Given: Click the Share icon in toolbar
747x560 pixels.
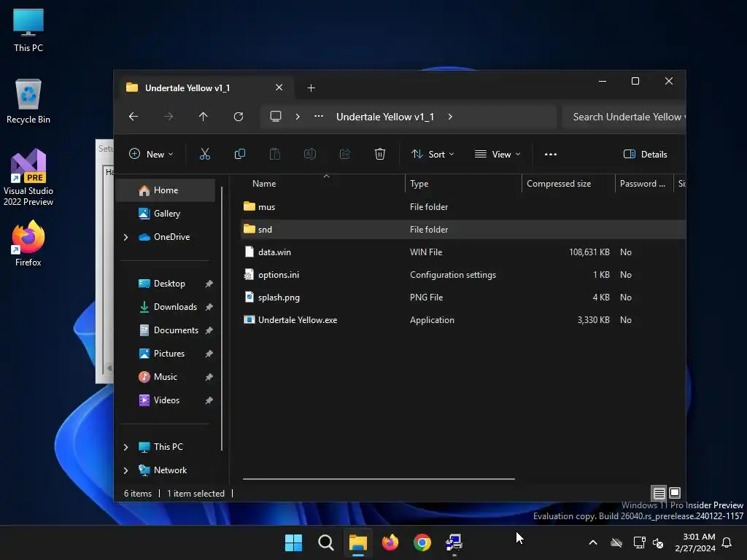Looking at the screenshot, I should point(345,154).
